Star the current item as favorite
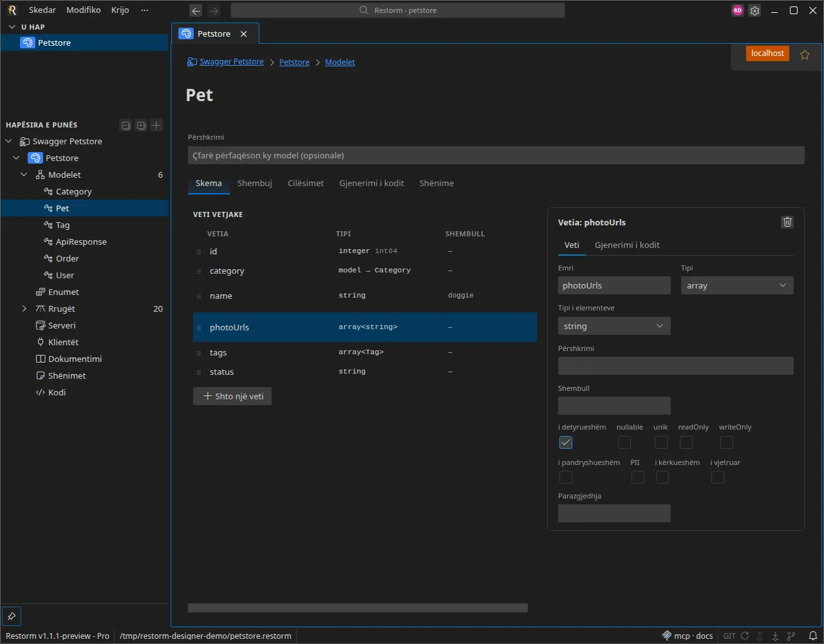Screen dimensions: 824x644 (805, 55)
